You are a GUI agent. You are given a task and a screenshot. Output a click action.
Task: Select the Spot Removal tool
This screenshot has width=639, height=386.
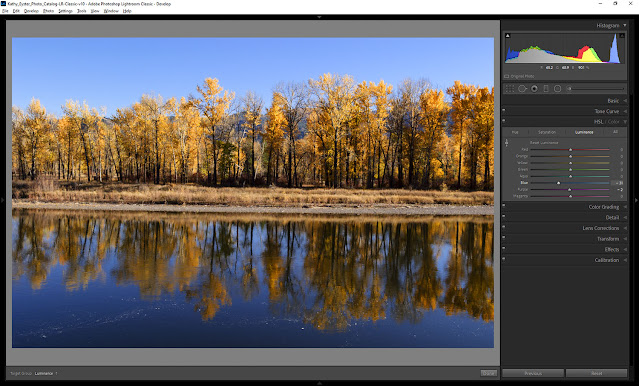[522, 88]
